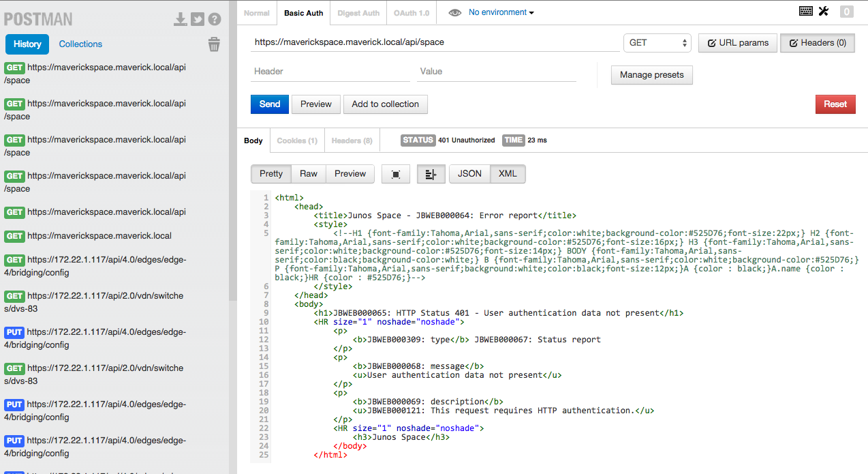Click the Header name input field
The height and width of the screenshot is (474, 868).
coord(330,72)
